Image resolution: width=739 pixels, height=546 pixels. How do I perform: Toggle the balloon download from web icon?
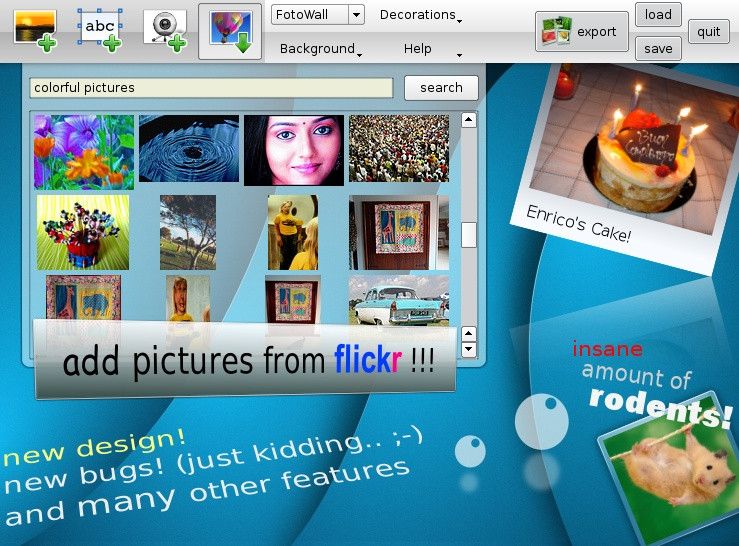[230, 32]
